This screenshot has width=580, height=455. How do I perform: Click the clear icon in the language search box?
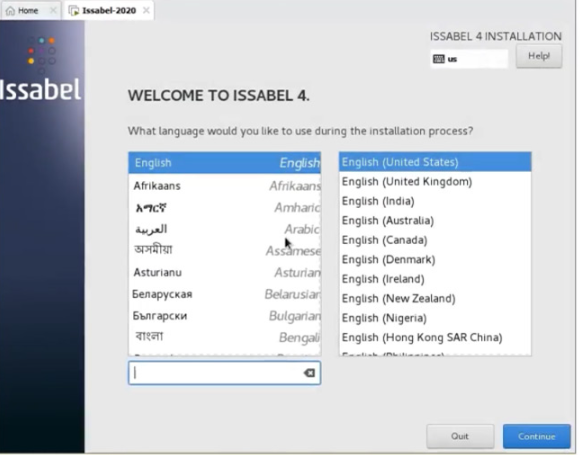(309, 373)
